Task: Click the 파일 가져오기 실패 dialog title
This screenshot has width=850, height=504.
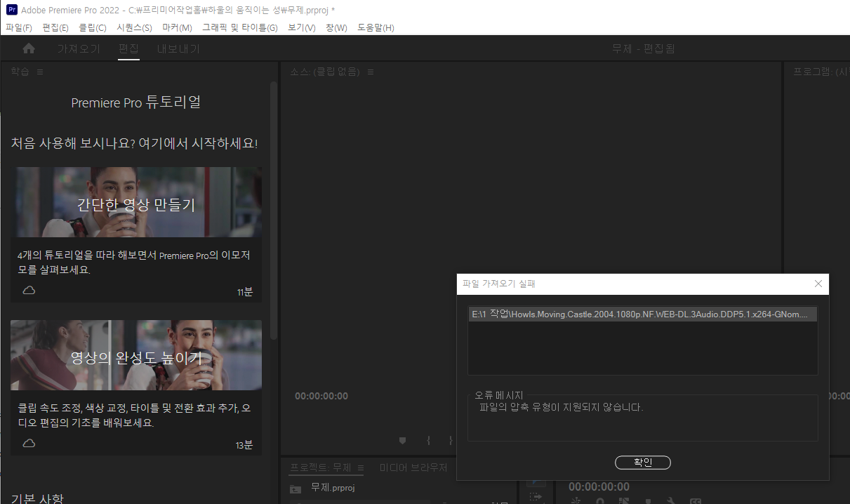Action: point(499,284)
